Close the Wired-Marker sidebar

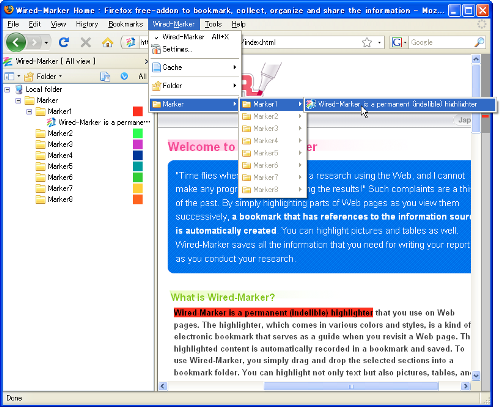pyautogui.click(x=146, y=61)
